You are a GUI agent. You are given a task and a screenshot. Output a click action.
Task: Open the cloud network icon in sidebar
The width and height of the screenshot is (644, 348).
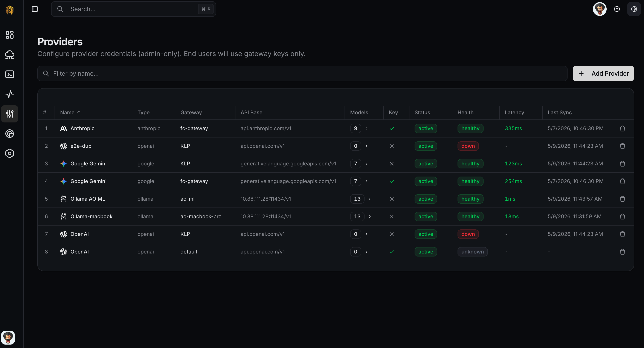[x=9, y=55]
